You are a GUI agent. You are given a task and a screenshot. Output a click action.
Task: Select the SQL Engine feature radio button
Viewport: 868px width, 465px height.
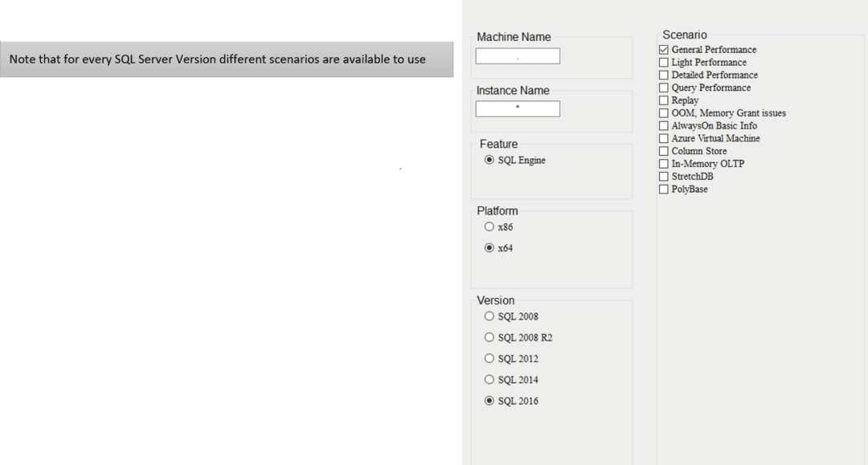tap(489, 161)
